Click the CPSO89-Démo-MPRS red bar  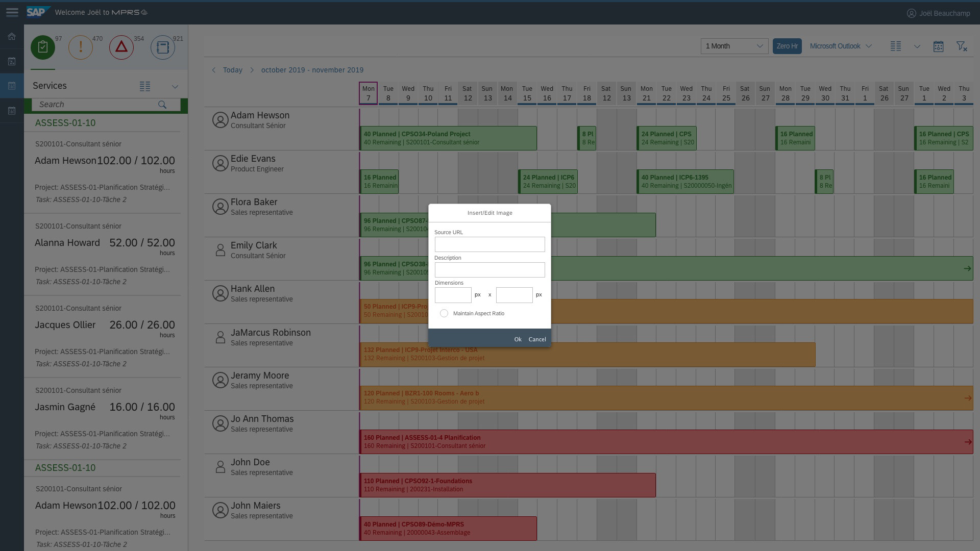click(448, 529)
